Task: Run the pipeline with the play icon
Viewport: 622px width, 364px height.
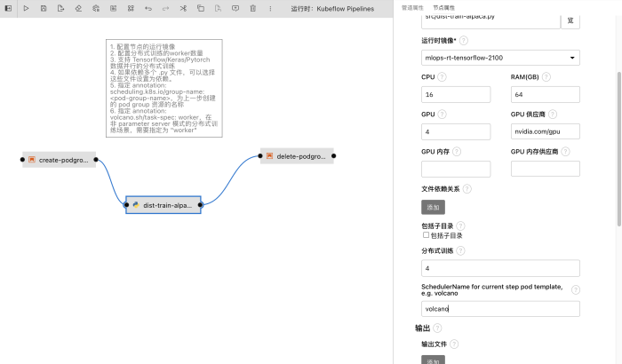Action: [26, 8]
